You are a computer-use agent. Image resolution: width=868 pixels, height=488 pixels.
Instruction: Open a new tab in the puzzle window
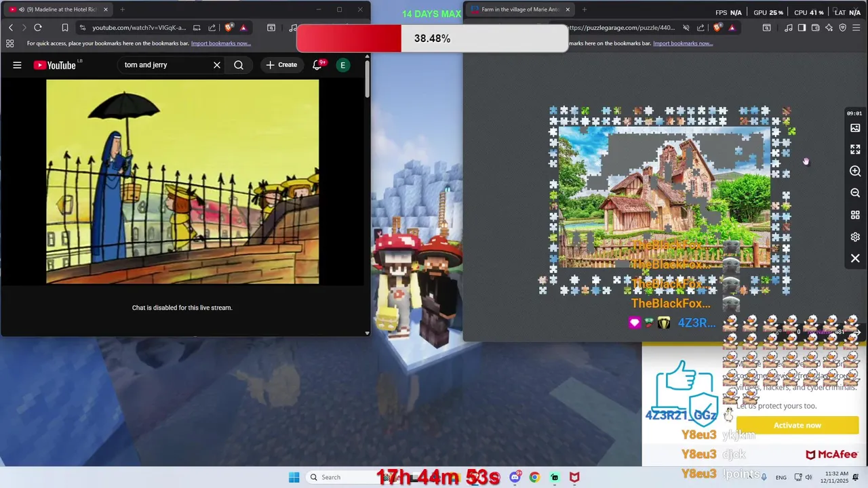(584, 9)
